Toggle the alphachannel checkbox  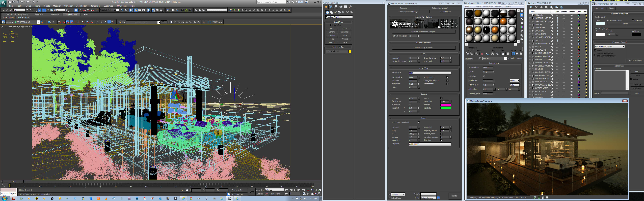[447, 77]
